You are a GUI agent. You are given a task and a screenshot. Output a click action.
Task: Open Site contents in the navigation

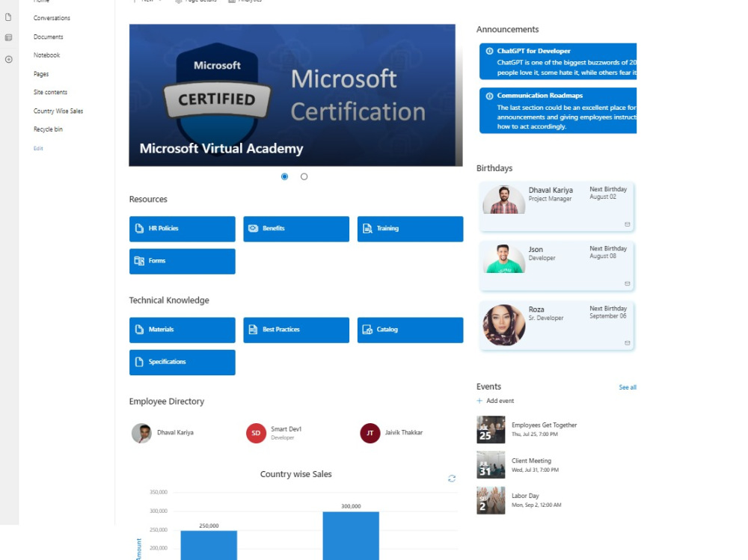tap(50, 92)
